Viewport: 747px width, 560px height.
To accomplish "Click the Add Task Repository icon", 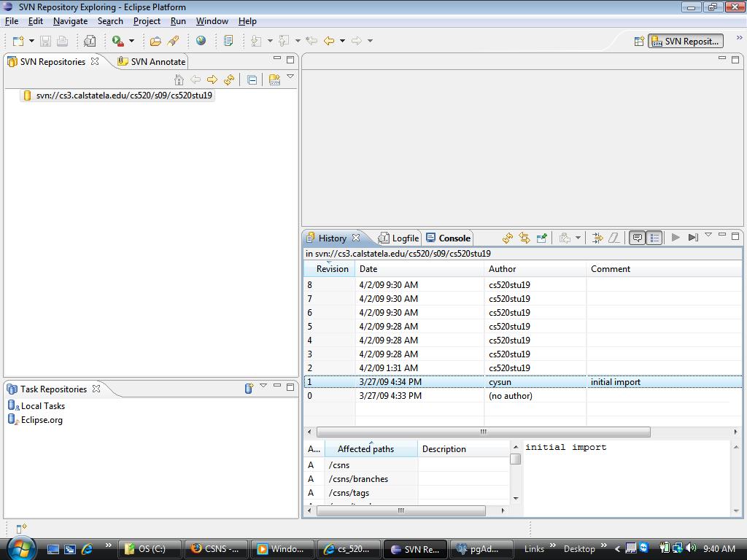I will [x=249, y=389].
